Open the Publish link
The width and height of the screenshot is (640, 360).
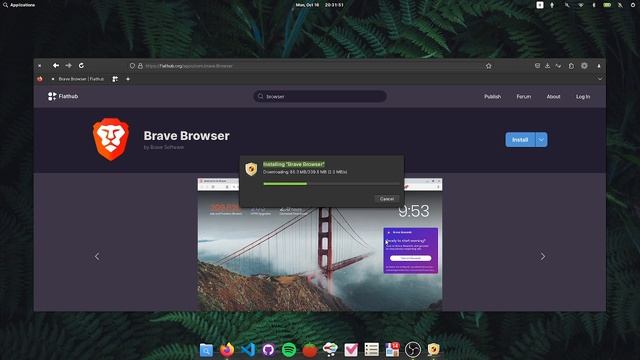click(x=492, y=97)
